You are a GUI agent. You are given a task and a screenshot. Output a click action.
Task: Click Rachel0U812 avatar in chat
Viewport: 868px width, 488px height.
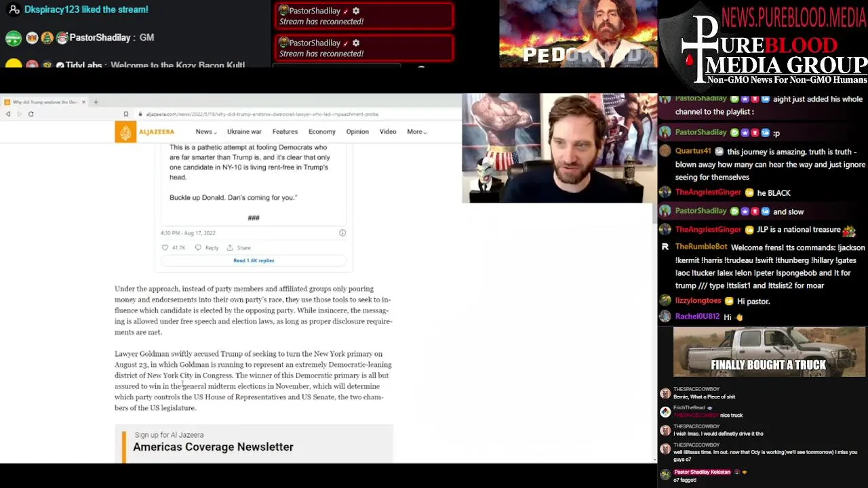click(665, 317)
